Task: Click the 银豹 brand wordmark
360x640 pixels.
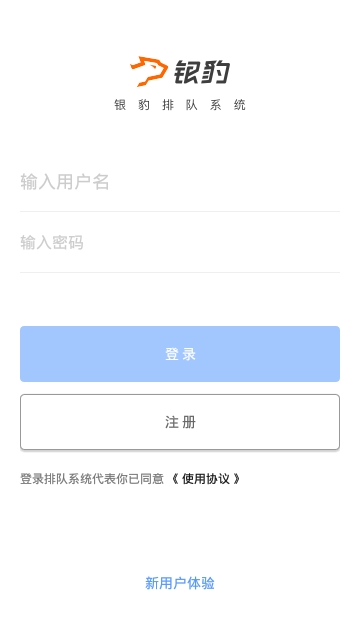Action: [202, 72]
